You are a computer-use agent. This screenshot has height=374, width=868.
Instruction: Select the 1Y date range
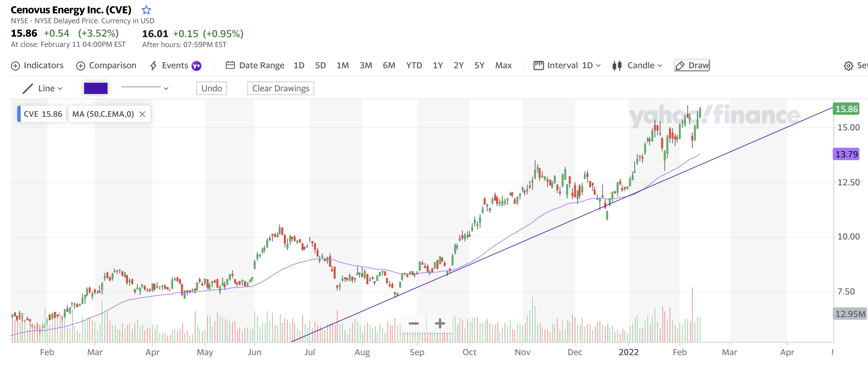point(438,65)
